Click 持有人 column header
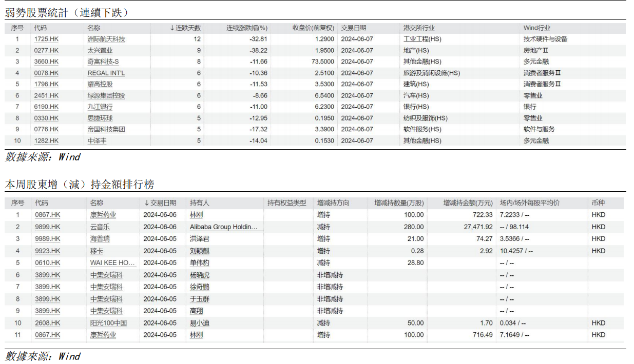 [199, 203]
